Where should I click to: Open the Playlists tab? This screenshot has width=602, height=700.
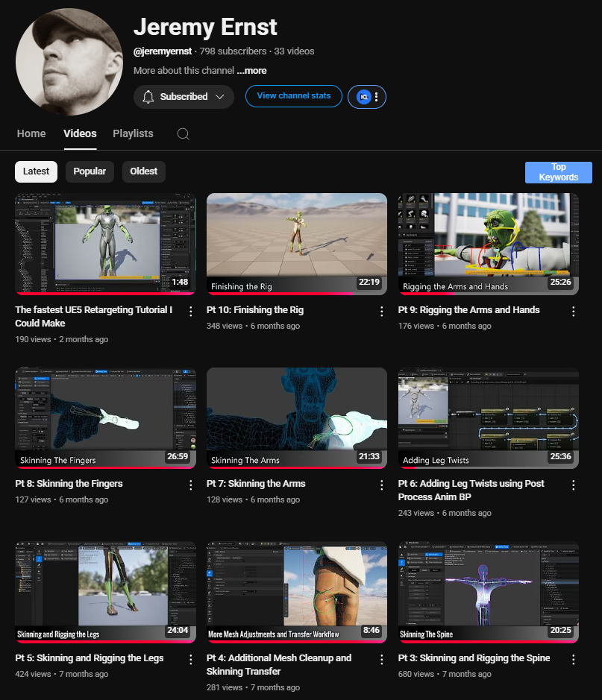coord(133,133)
